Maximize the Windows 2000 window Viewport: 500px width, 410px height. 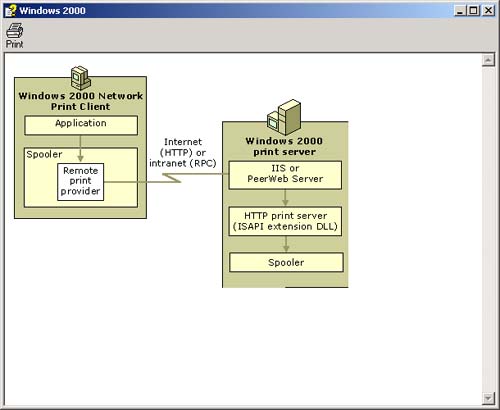tap(473, 11)
